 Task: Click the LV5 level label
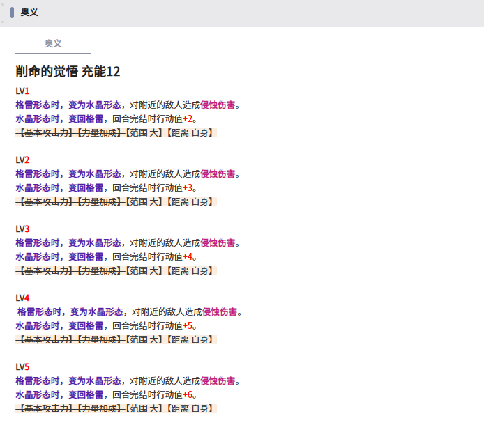(x=22, y=367)
